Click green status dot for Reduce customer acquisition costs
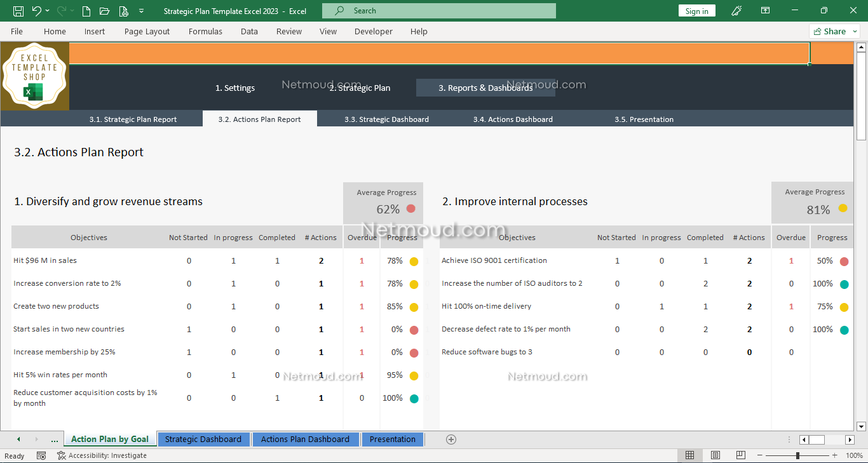868x463 pixels. [414, 398]
